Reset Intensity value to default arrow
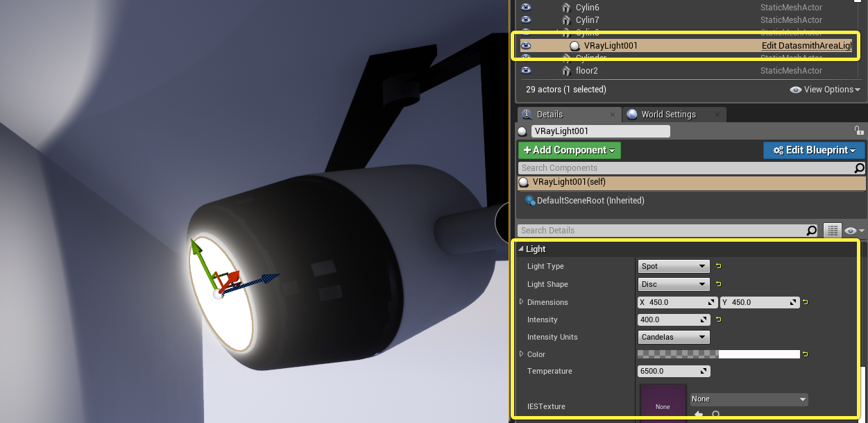The width and height of the screenshot is (868, 423). [x=718, y=320]
